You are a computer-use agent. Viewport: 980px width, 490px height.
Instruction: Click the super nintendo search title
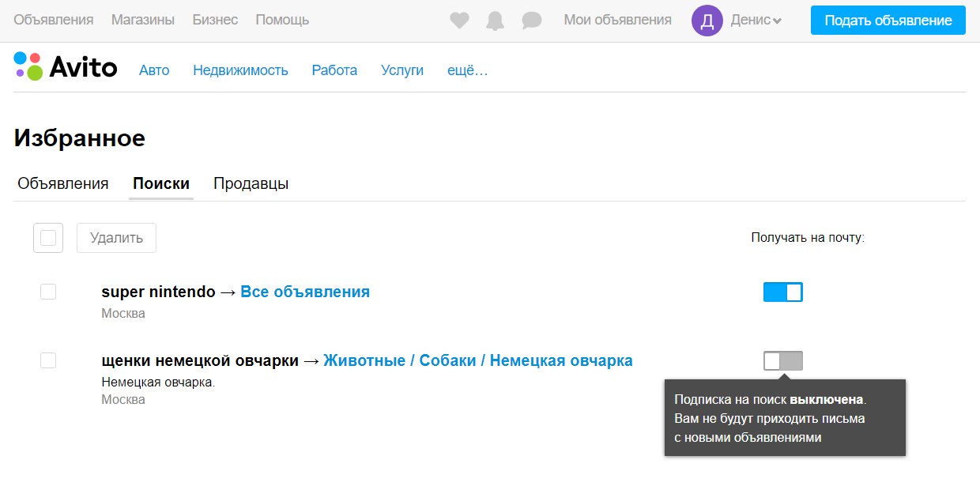click(158, 292)
